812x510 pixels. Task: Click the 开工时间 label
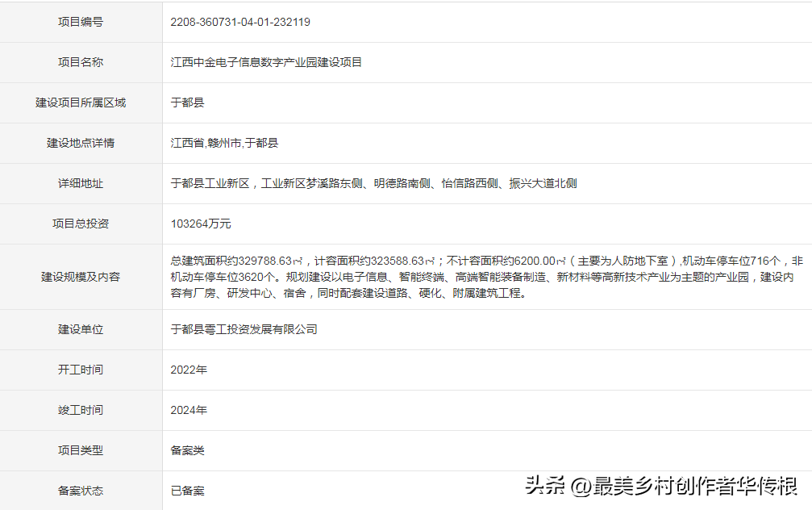tap(81, 370)
